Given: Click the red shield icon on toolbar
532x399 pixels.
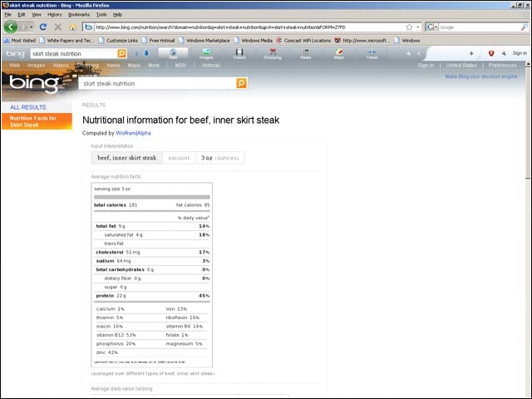Looking at the screenshot, I should click(491, 53).
